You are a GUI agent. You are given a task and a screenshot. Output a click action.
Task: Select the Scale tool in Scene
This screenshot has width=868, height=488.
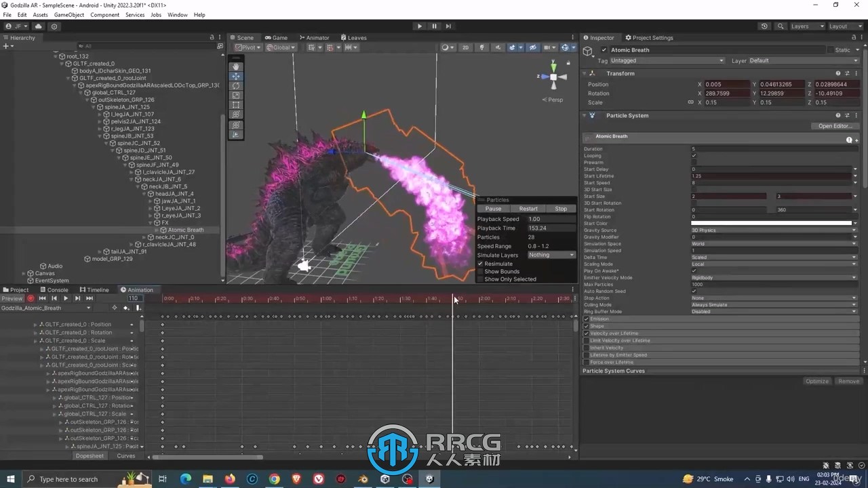[x=236, y=96]
